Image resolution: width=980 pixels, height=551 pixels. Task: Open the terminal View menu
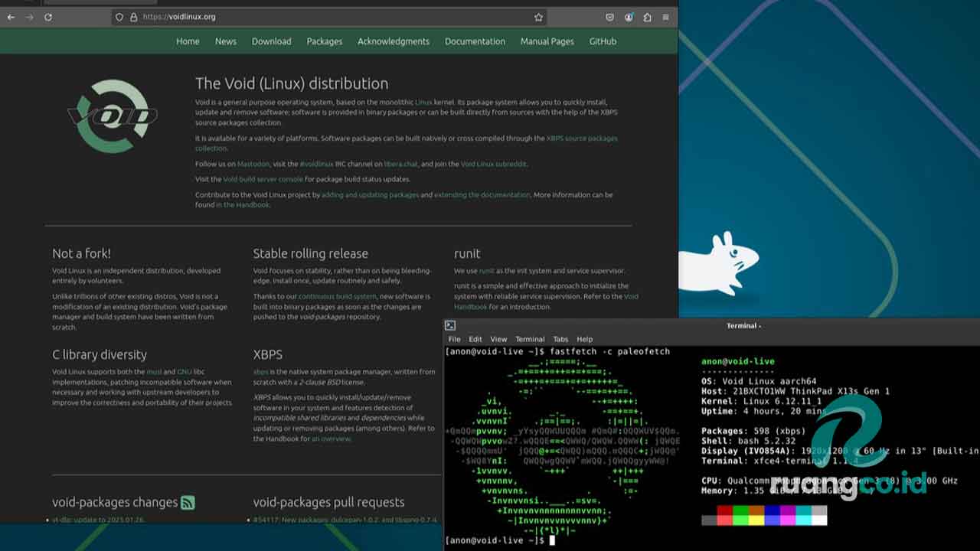(498, 339)
